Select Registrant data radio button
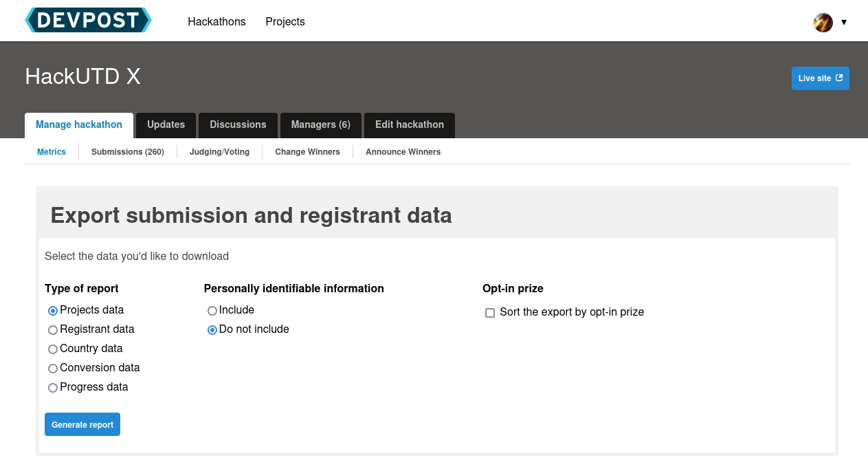Viewport: 868px width, 469px height. pos(53,330)
